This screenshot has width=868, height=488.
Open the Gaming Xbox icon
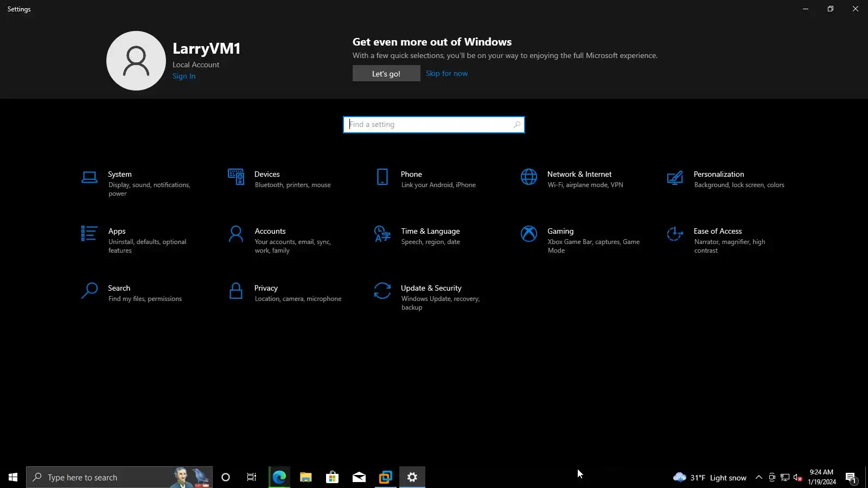529,234
